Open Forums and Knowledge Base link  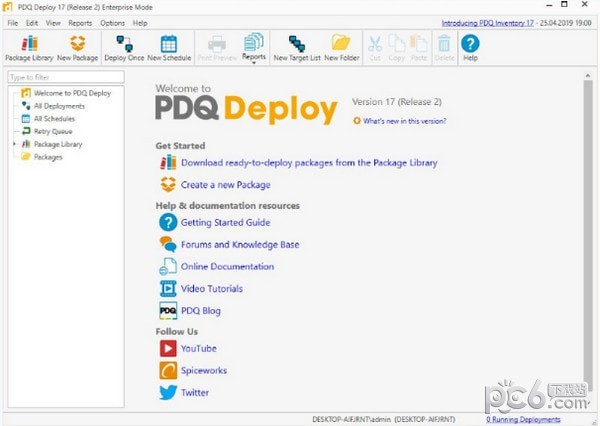(240, 245)
